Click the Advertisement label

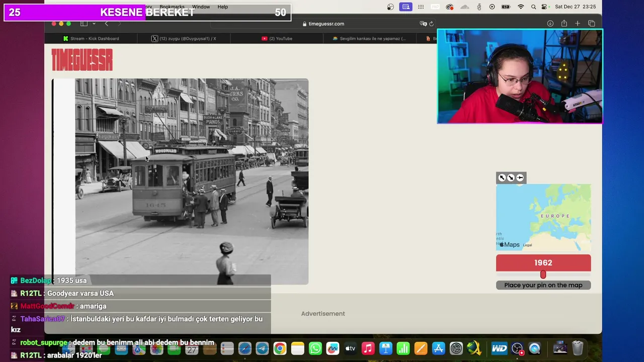click(x=323, y=314)
